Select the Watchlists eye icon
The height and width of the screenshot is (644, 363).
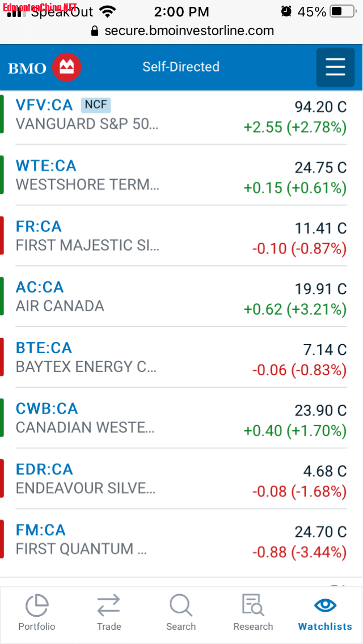point(325,605)
